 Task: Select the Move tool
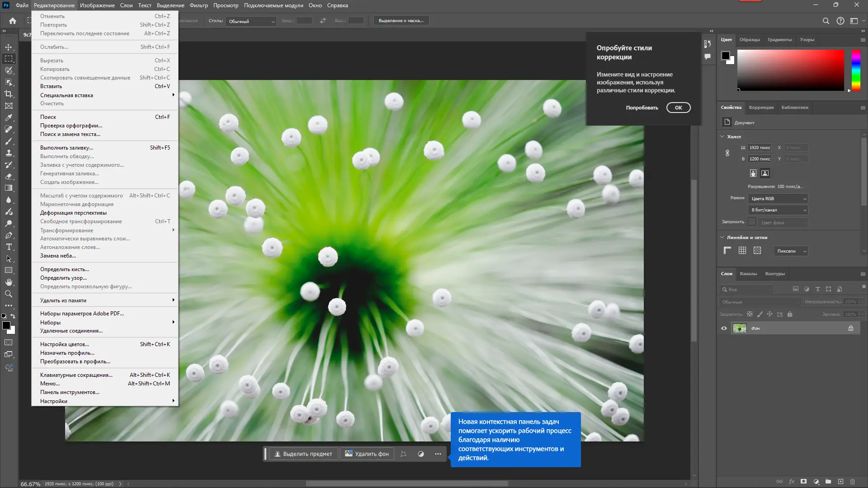9,47
